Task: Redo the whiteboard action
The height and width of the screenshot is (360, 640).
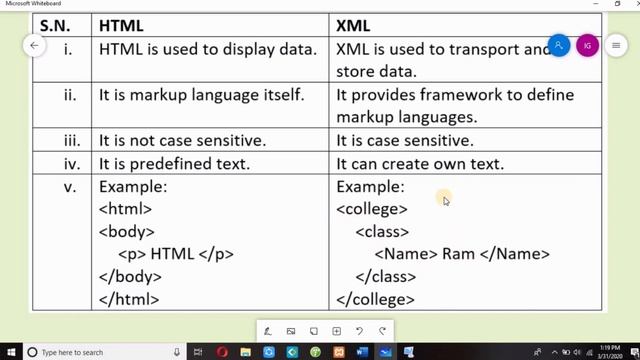Action: coord(382,331)
